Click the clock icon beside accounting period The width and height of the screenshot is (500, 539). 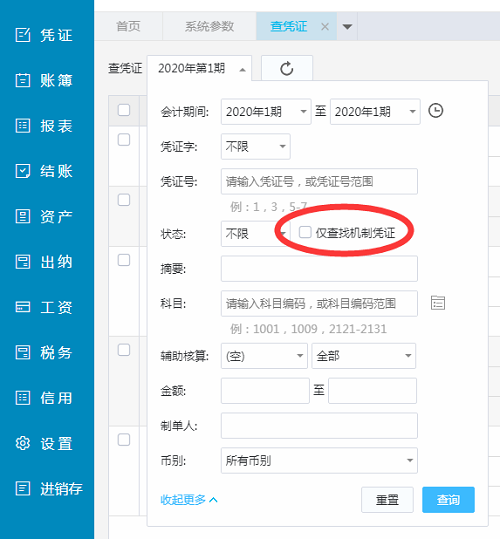coord(435,111)
